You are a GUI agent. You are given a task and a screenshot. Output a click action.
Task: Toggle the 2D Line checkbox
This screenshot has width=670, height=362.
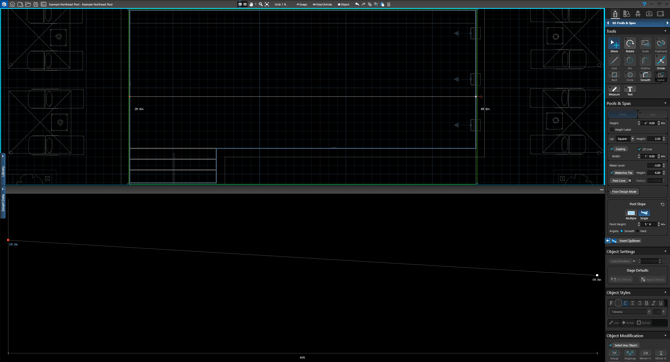(640, 149)
